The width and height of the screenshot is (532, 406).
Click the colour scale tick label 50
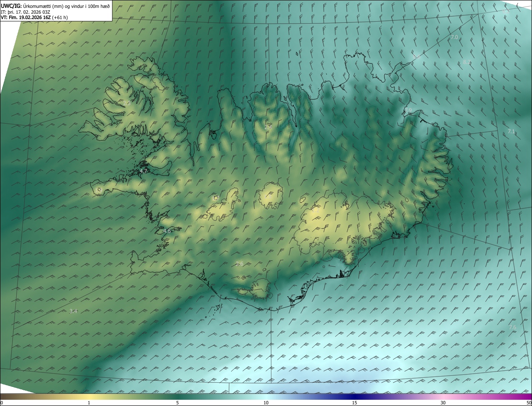click(529, 403)
